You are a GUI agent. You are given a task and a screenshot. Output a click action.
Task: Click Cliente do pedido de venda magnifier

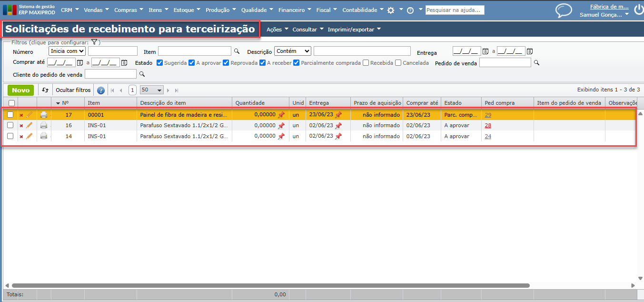point(141,74)
